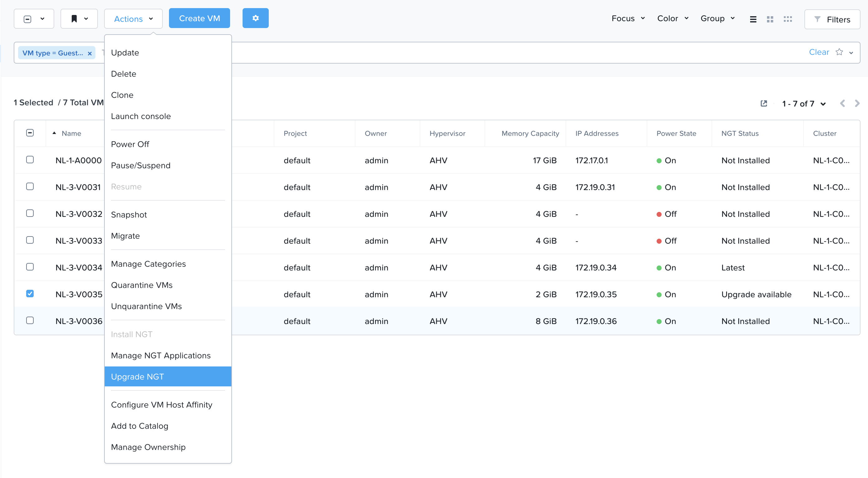Choose Update from Actions menu
The image size is (868, 478).
coord(168,53)
